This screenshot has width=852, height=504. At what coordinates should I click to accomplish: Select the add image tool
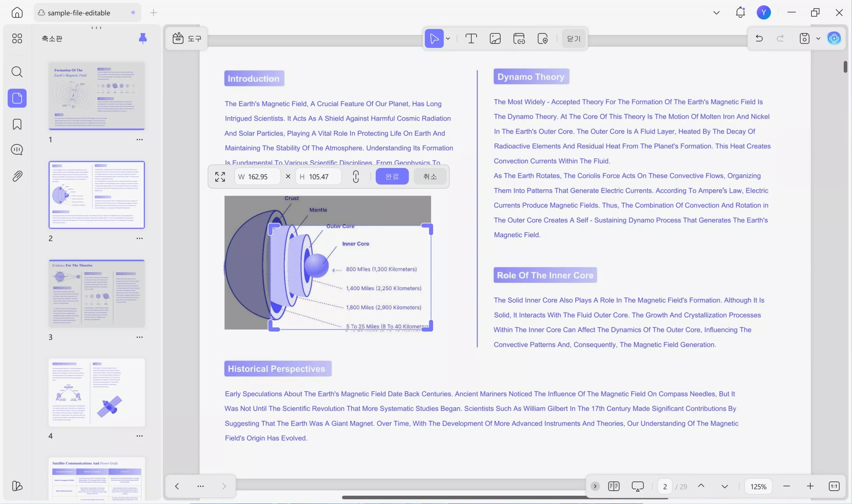[x=495, y=39]
